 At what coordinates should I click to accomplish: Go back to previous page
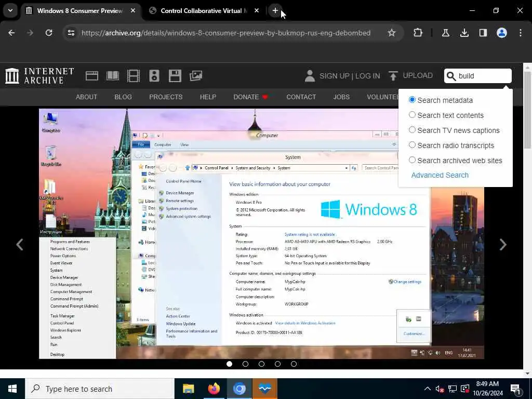tap(11, 33)
